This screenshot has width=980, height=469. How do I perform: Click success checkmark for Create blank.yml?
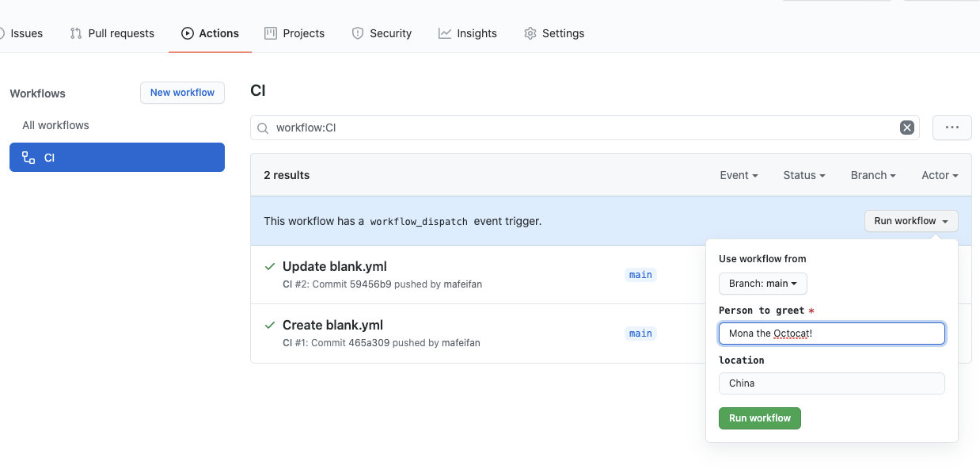(x=270, y=326)
